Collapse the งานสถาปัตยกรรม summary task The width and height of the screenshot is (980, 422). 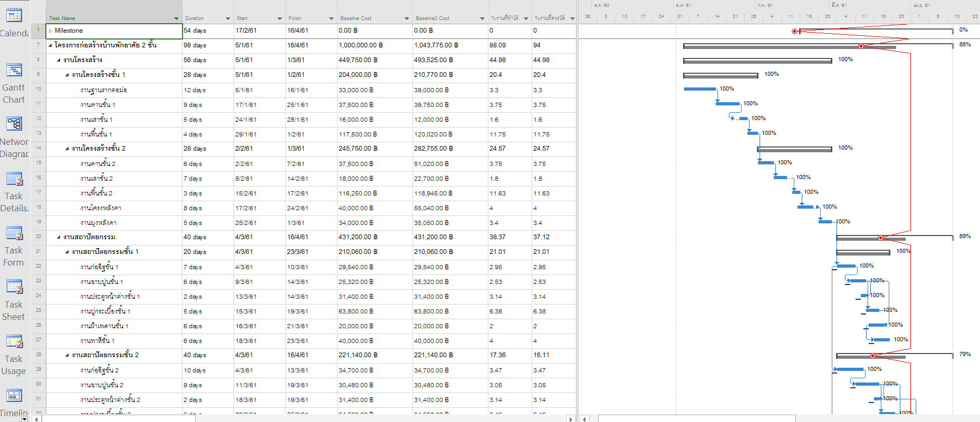tap(59, 237)
